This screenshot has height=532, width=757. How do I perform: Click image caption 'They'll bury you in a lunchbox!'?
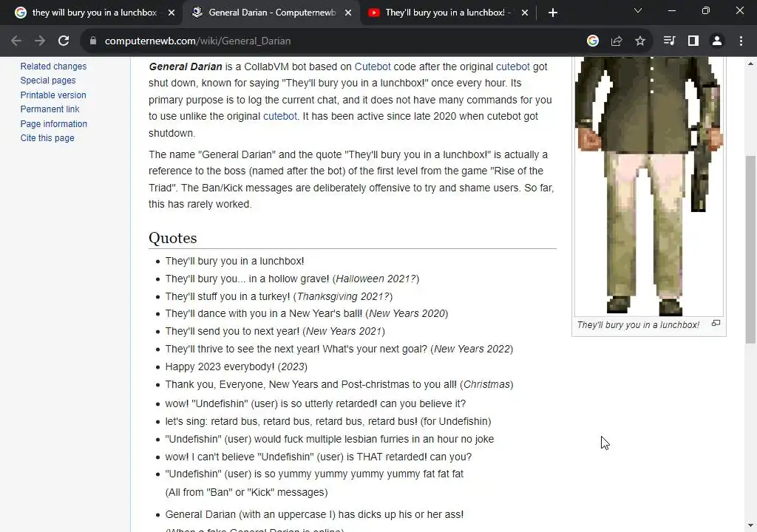[x=638, y=325]
